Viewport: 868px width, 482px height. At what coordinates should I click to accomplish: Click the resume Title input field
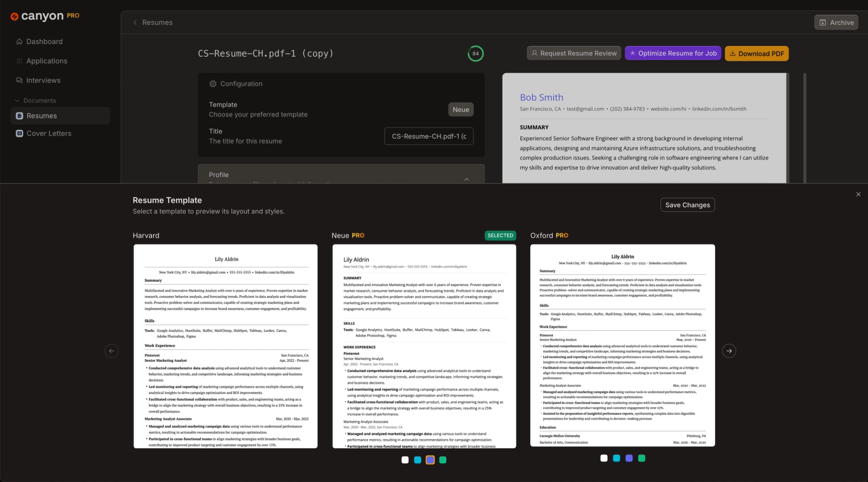tap(429, 136)
